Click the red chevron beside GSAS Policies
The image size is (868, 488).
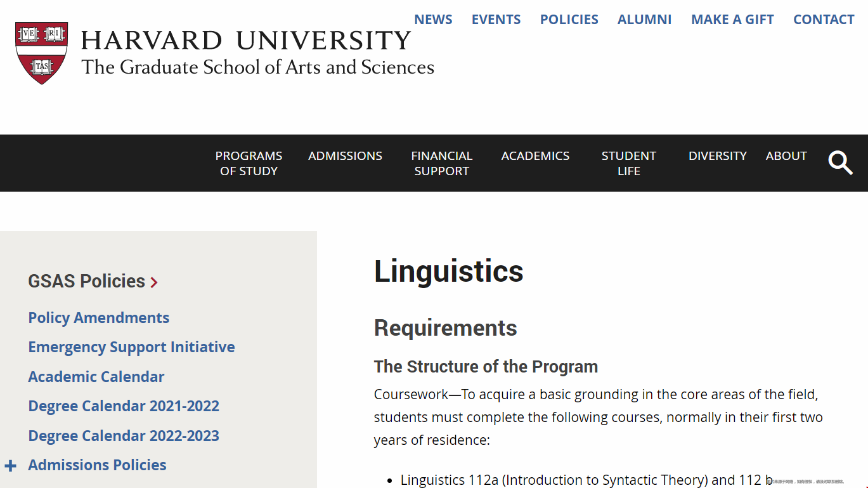point(154,282)
